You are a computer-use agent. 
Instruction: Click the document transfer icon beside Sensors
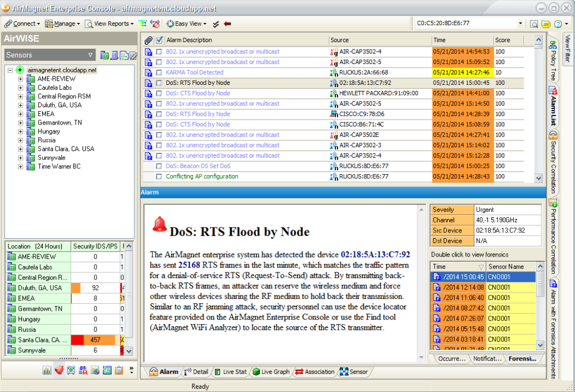pos(124,56)
